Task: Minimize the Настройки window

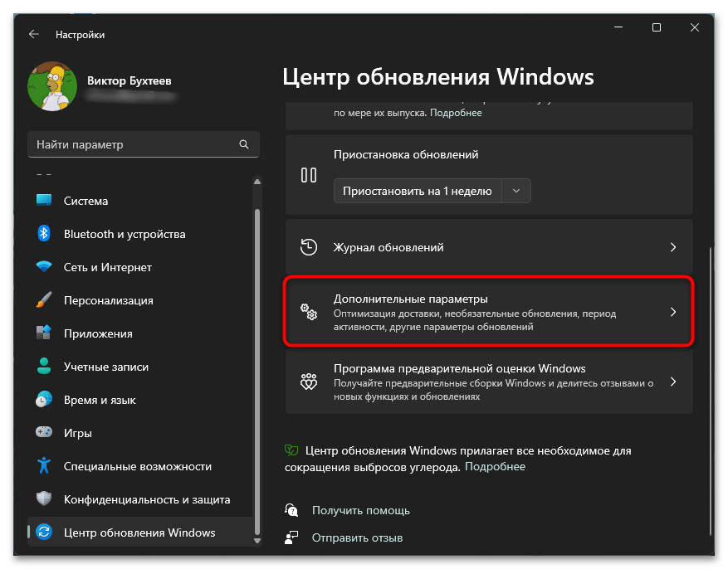Action: (x=618, y=27)
